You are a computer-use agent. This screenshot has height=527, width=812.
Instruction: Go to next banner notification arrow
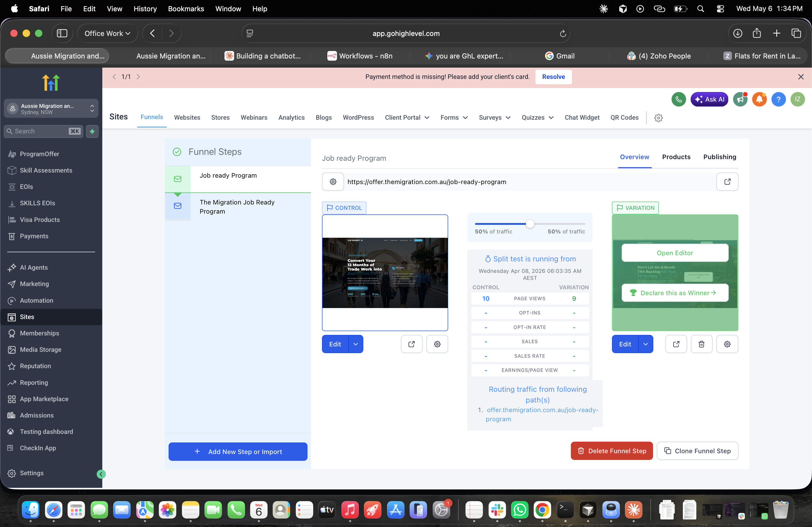click(138, 77)
